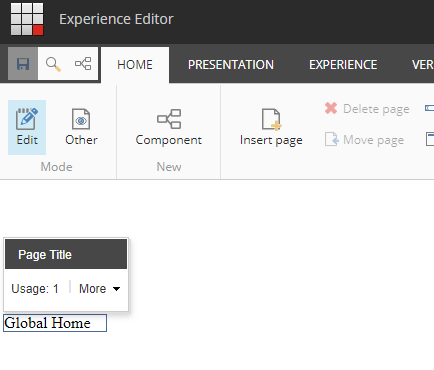Open the Sitecore launchpad grid logo
Screen dimensions: 434x370
(27, 19)
